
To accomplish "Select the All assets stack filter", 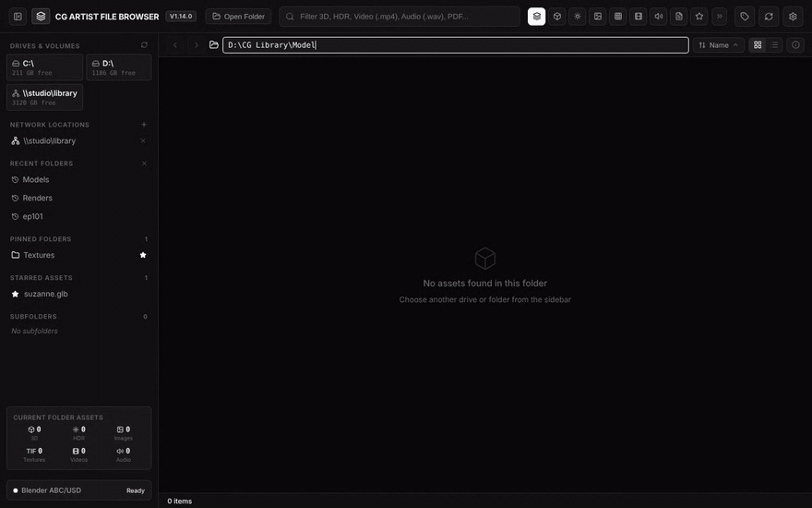I will pos(536,17).
